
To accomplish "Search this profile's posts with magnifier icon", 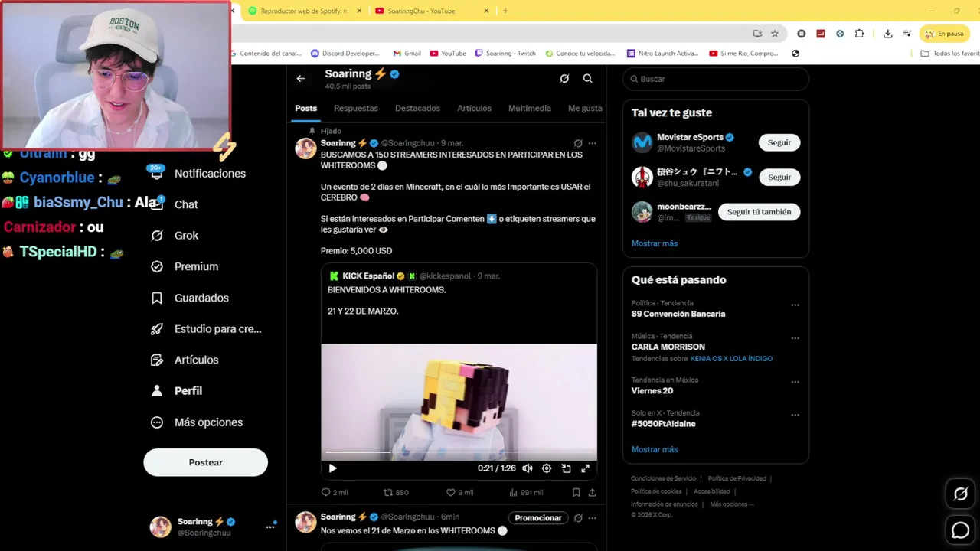I will point(587,78).
